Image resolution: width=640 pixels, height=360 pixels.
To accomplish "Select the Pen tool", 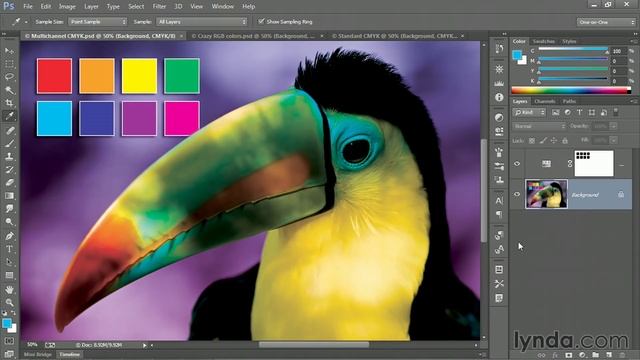I will pyautogui.click(x=9, y=236).
